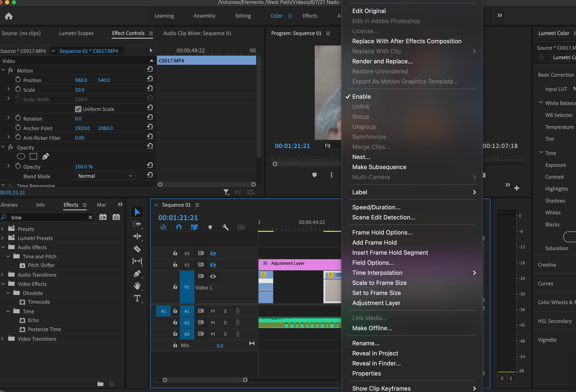Clear the effects search field
Image resolution: width=576 pixels, height=392 pixels.
pyautogui.click(x=90, y=217)
